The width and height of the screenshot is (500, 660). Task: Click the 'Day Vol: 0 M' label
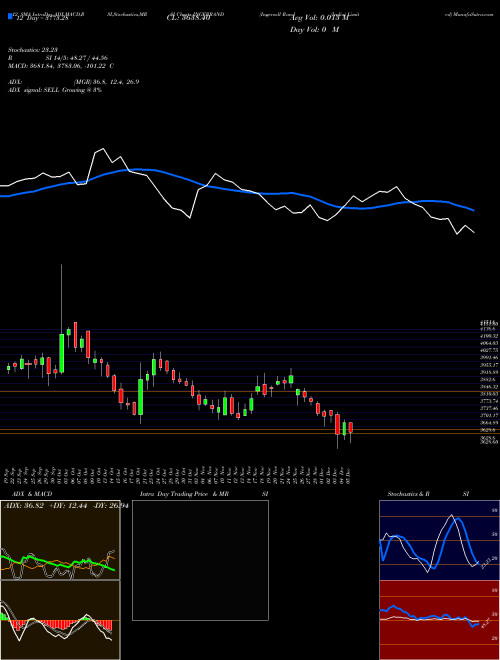[x=314, y=30]
